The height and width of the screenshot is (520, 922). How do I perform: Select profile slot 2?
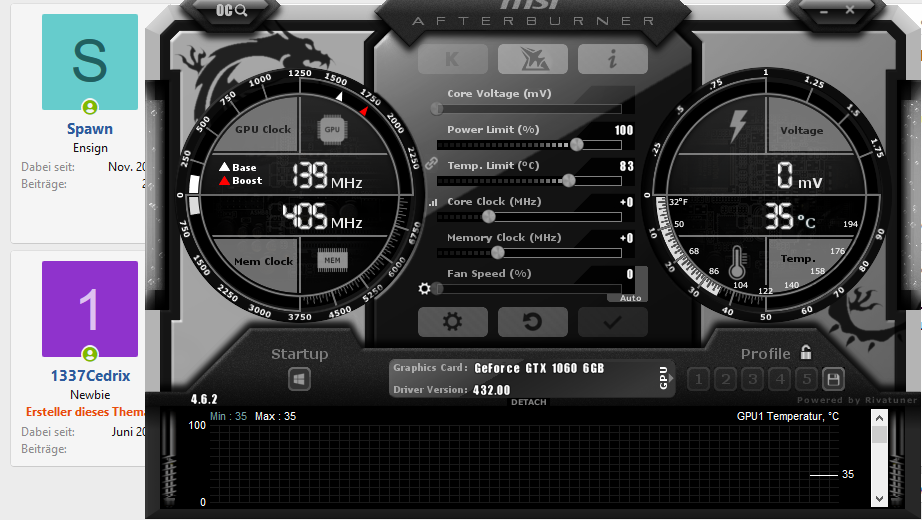tap(726, 379)
